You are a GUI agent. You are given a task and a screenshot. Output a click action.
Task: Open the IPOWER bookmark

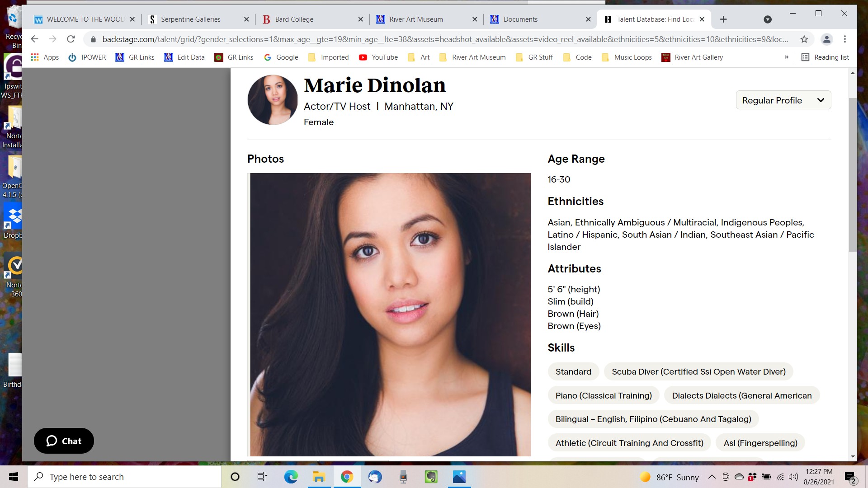(x=87, y=57)
